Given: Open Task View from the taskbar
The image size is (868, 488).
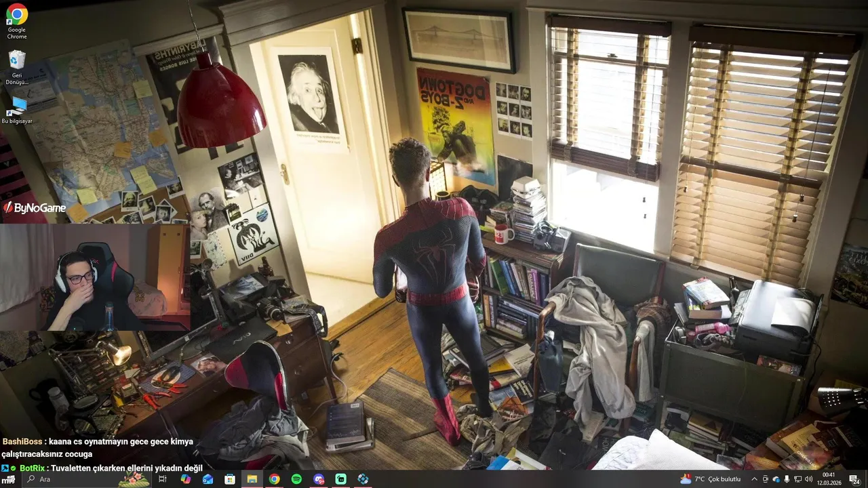Looking at the screenshot, I should (163, 479).
